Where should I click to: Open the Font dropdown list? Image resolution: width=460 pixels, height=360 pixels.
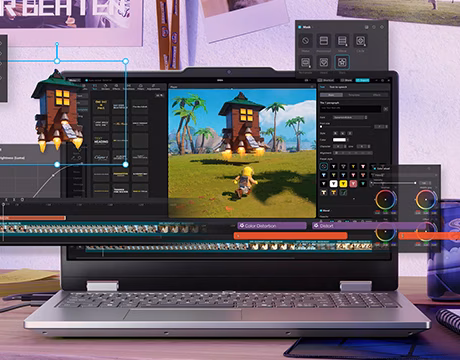pyautogui.click(x=350, y=117)
